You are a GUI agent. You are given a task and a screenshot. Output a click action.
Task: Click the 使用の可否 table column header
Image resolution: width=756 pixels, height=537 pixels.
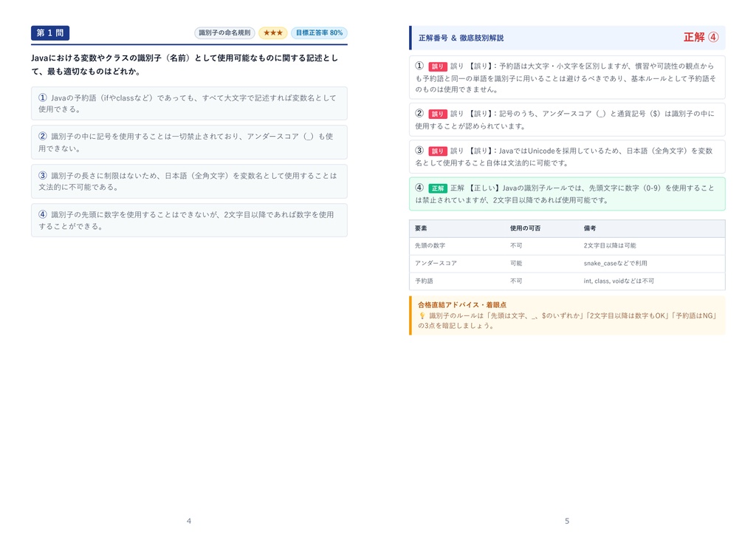[x=525, y=228]
